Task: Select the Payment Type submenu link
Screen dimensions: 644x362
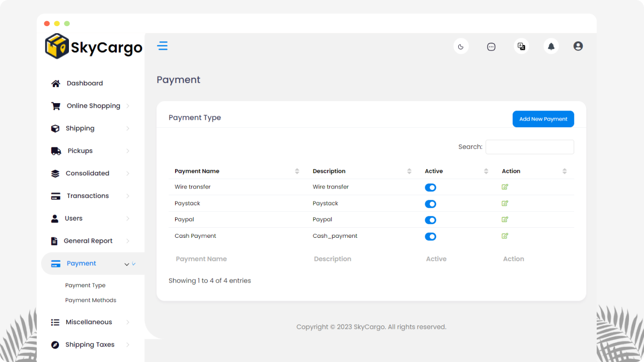Action: click(86, 285)
